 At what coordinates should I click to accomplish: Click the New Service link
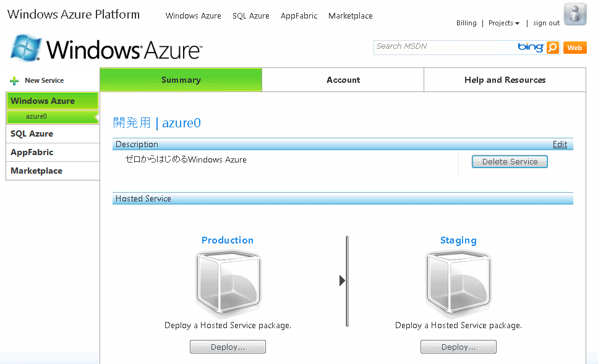tap(45, 80)
